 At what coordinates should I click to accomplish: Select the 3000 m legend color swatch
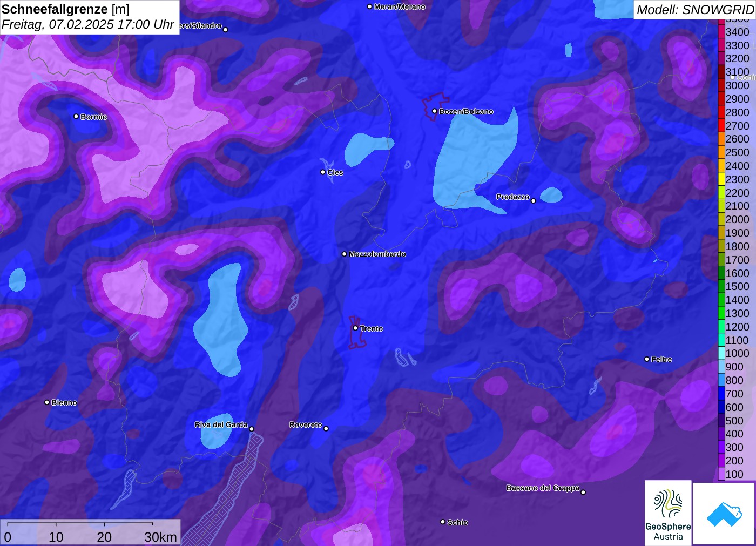(x=721, y=85)
